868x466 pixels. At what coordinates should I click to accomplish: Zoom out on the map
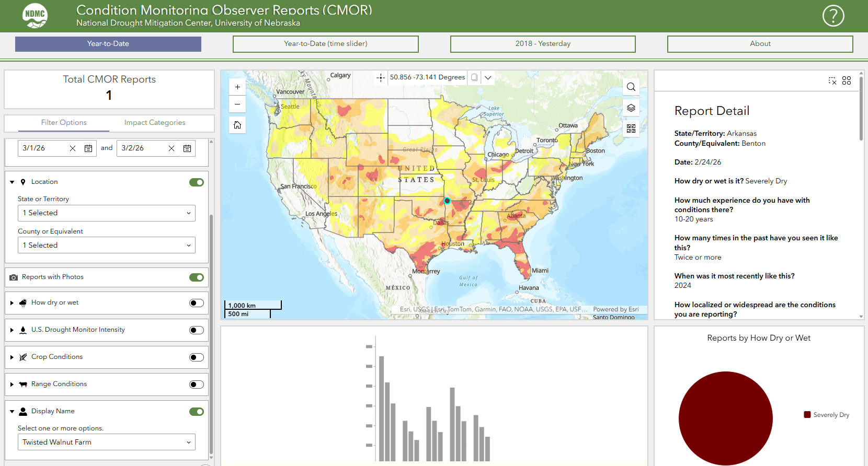click(237, 104)
